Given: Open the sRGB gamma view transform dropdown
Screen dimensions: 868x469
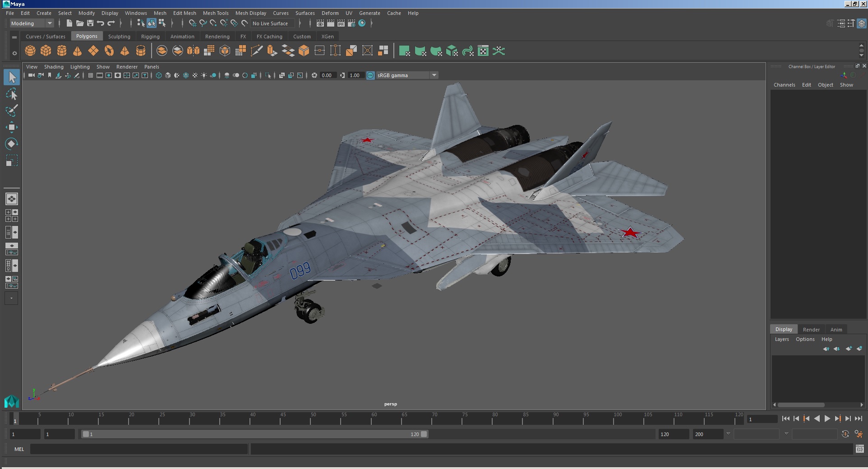Looking at the screenshot, I should (x=407, y=75).
